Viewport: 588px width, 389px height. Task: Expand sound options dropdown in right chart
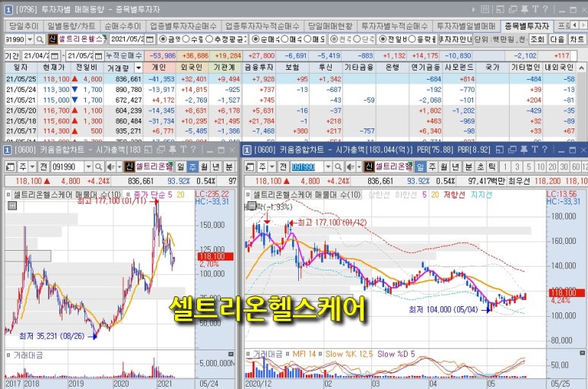tap(359, 167)
